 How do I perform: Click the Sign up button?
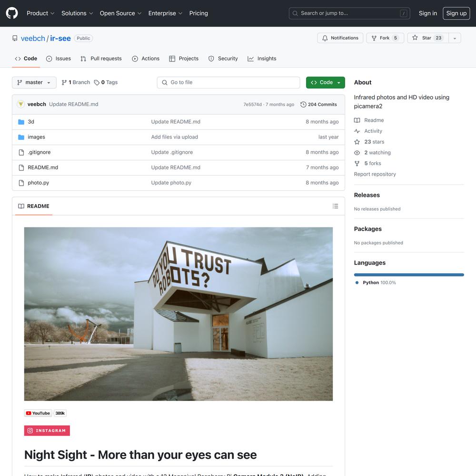456,13
